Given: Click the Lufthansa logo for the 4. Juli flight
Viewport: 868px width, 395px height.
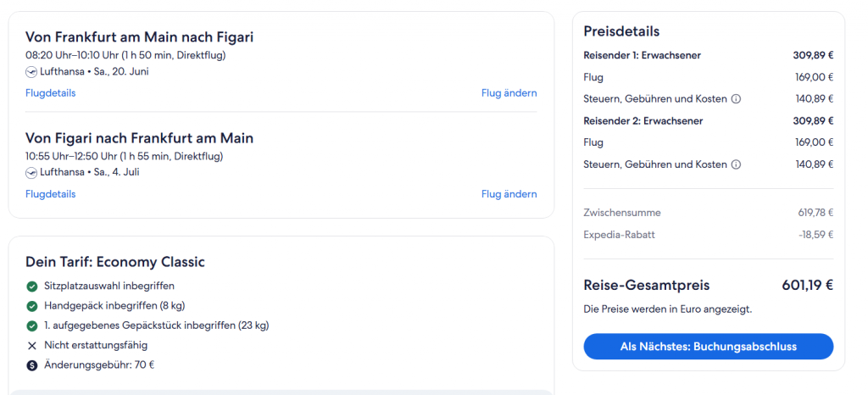Looking at the screenshot, I should click(x=31, y=173).
